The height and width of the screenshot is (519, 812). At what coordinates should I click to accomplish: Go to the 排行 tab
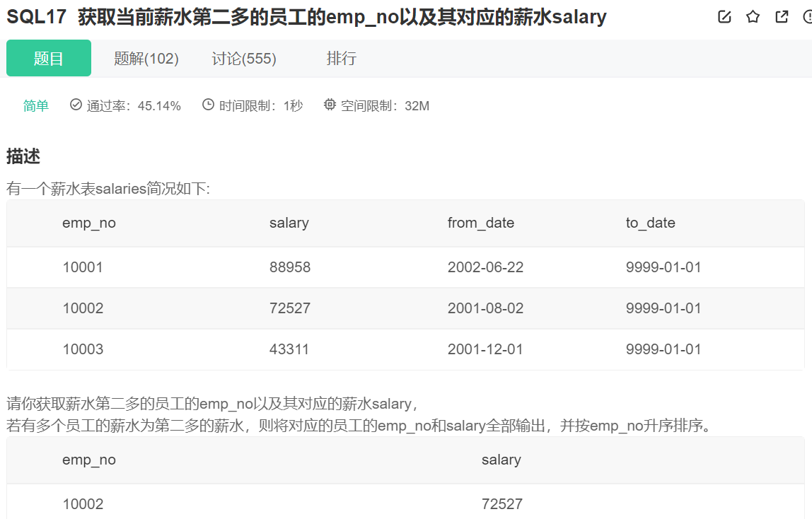[341, 58]
